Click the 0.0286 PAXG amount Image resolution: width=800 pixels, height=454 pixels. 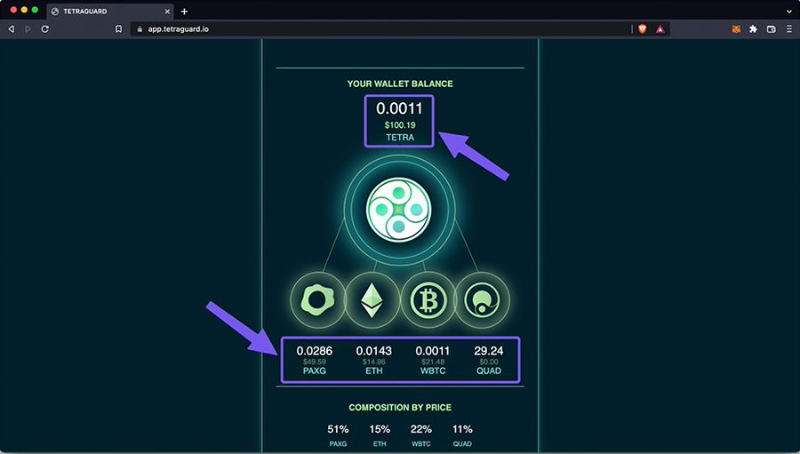(x=314, y=351)
